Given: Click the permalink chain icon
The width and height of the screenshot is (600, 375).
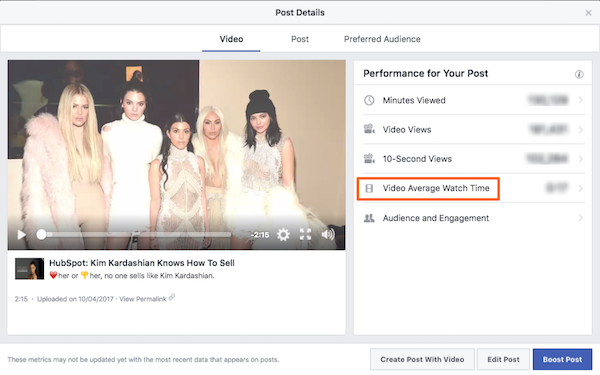Looking at the screenshot, I should point(172,298).
